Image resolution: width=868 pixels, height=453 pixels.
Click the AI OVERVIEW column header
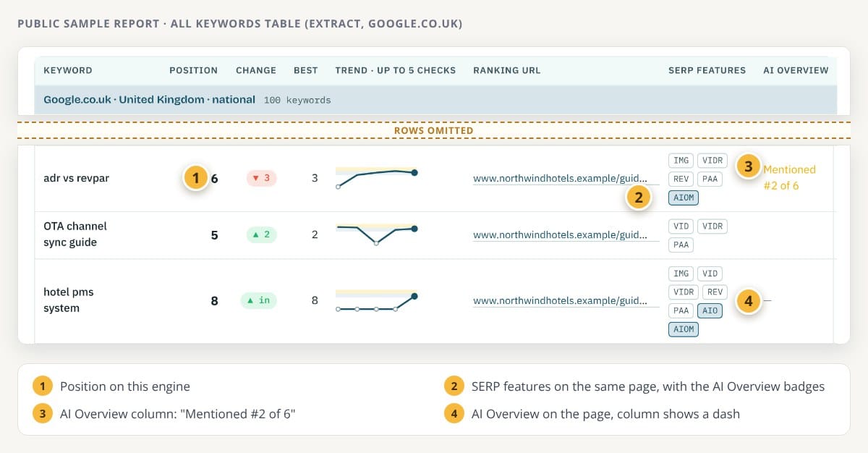point(796,70)
